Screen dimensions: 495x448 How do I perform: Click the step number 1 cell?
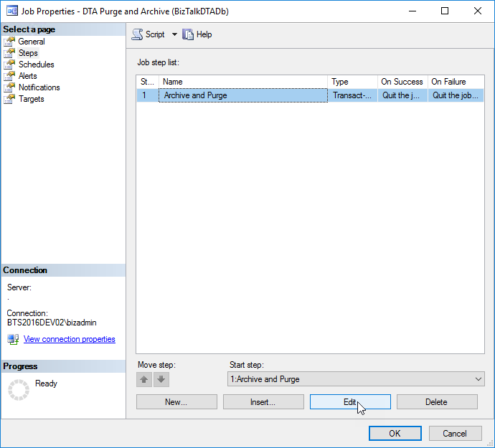coord(148,95)
